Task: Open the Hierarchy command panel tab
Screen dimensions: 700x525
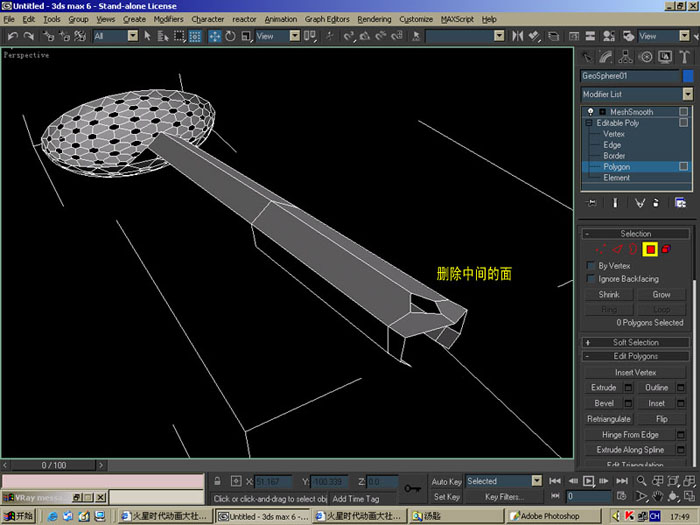Action: point(625,57)
